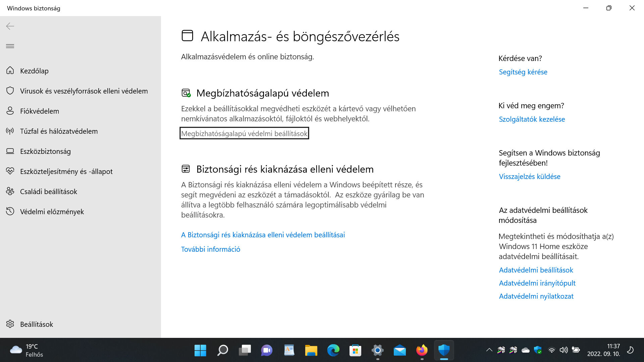Image resolution: width=644 pixels, height=362 pixels.
Task: Open Tűzfal és hálózatvédelem section
Action: pyautogui.click(x=59, y=131)
